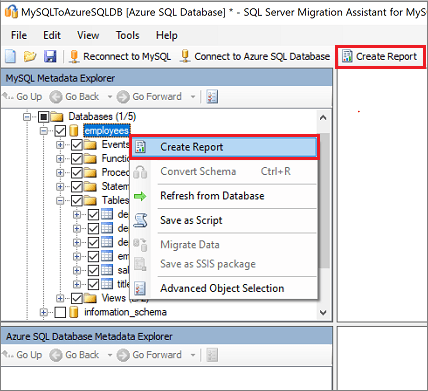The width and height of the screenshot is (428, 391).
Task: Toggle the Statements folder checkbox
Action: click(x=77, y=186)
